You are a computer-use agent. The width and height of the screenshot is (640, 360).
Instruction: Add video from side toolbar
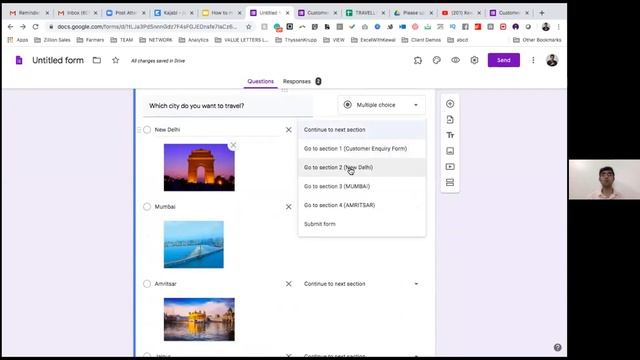click(x=450, y=167)
